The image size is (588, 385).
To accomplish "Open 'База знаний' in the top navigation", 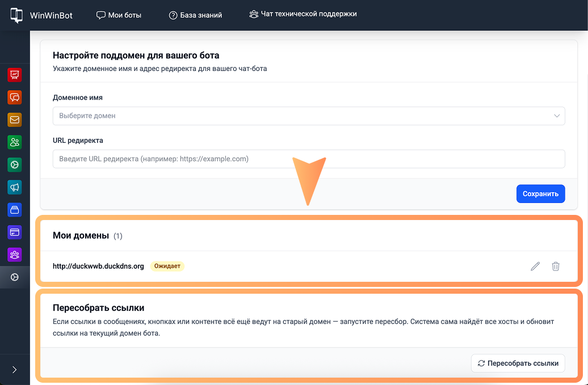I will [x=195, y=15].
